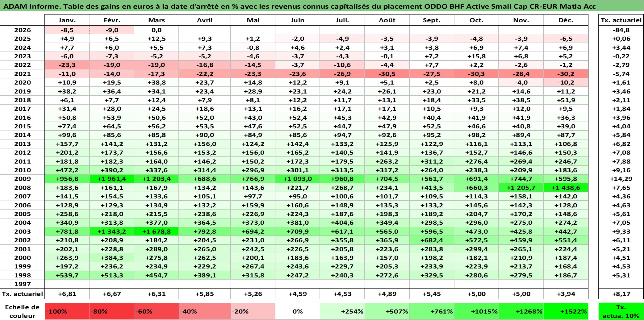Select the '+384,3' cell for Févr. 2000

[112, 258]
